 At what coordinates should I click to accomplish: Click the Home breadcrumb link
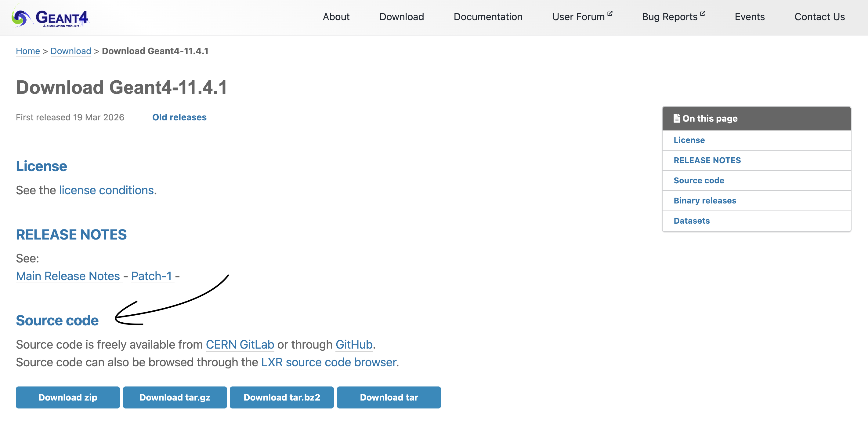pos(28,51)
